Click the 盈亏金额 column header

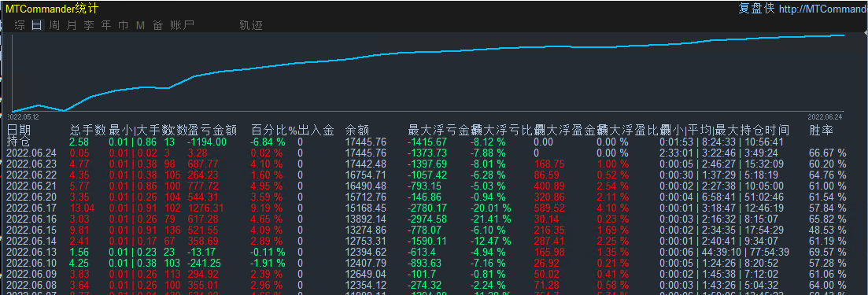point(212,130)
